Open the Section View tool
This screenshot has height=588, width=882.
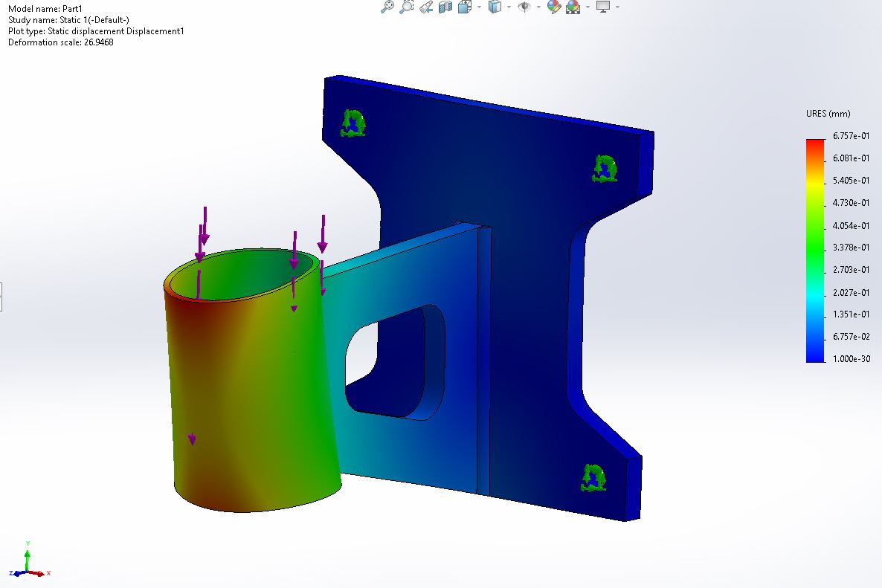click(444, 7)
